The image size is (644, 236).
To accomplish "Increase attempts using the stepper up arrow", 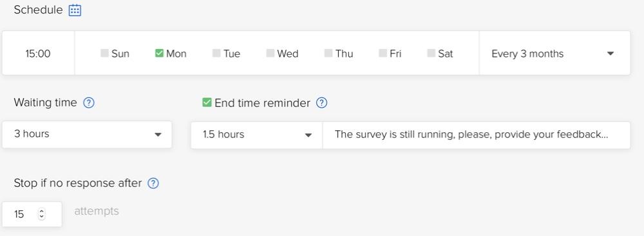I will [41, 211].
